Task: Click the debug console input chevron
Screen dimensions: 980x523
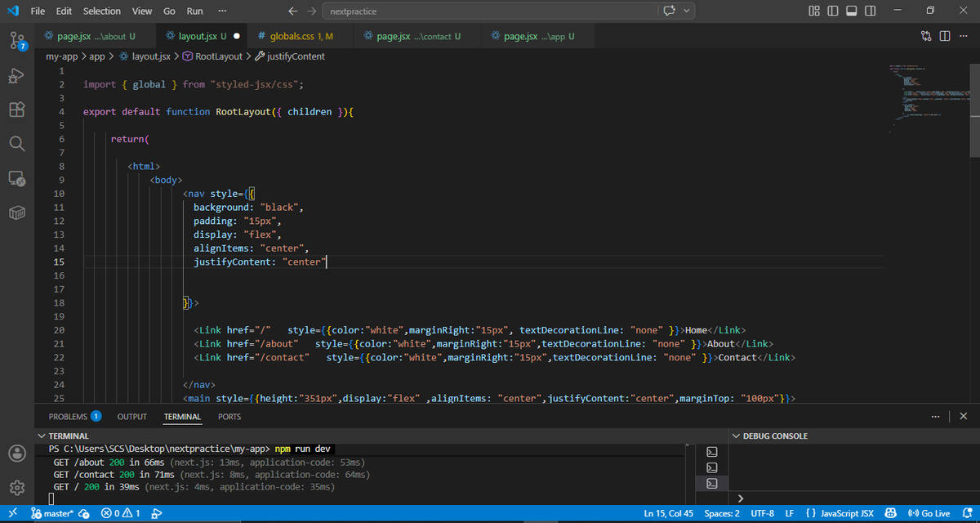Action: [x=741, y=498]
